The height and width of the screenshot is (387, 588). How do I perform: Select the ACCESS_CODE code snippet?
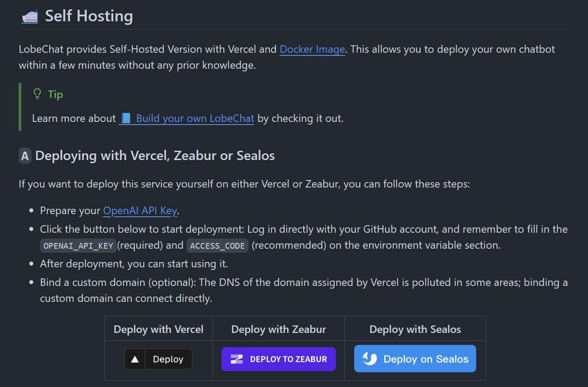click(217, 246)
